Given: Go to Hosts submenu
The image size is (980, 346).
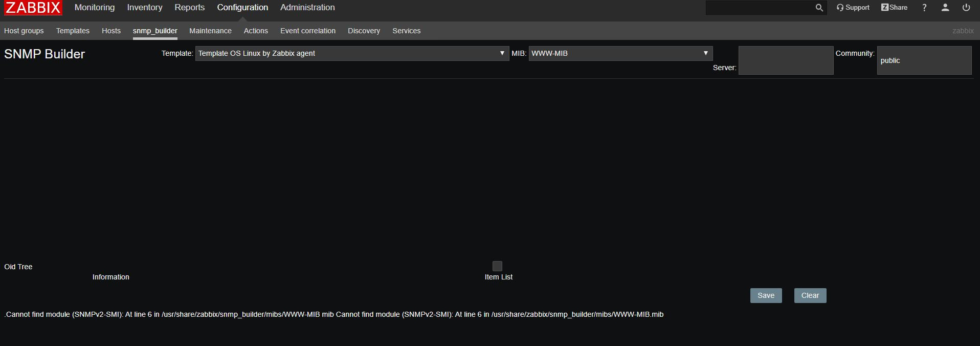Looking at the screenshot, I should point(111,31).
